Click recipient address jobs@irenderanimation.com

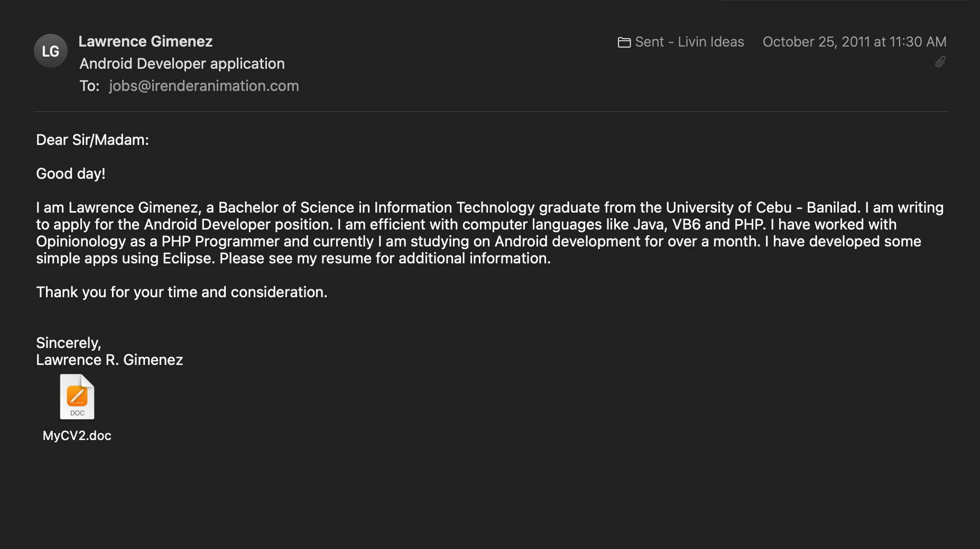coord(204,86)
